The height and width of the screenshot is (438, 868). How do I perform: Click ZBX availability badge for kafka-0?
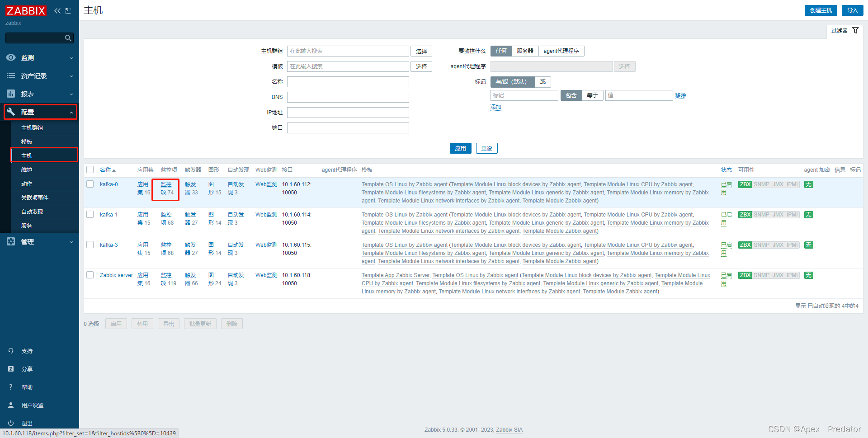point(745,184)
